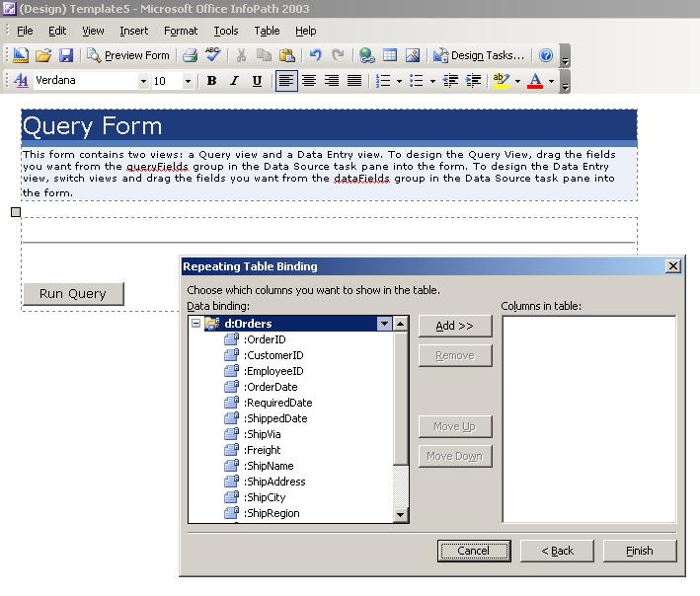Viewport: 700px width, 596px height.
Task: Apply the yellow Highlight color
Action: pyautogui.click(x=501, y=81)
